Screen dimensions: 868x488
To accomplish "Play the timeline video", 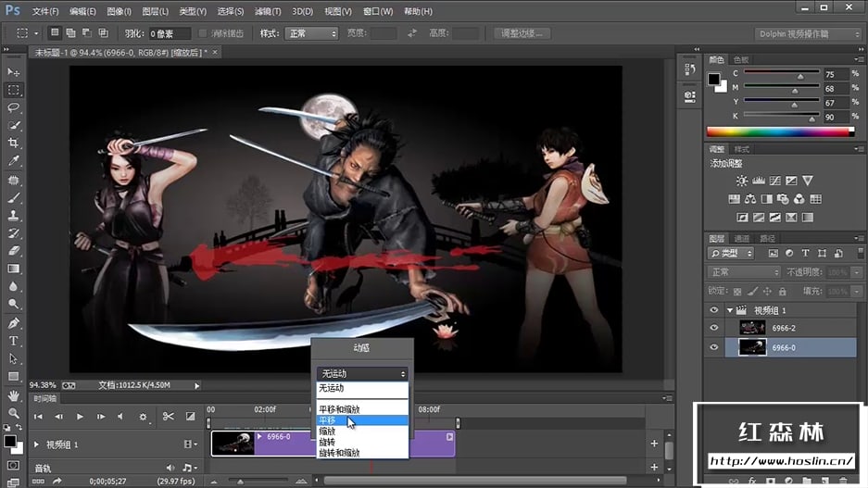I will (80, 417).
